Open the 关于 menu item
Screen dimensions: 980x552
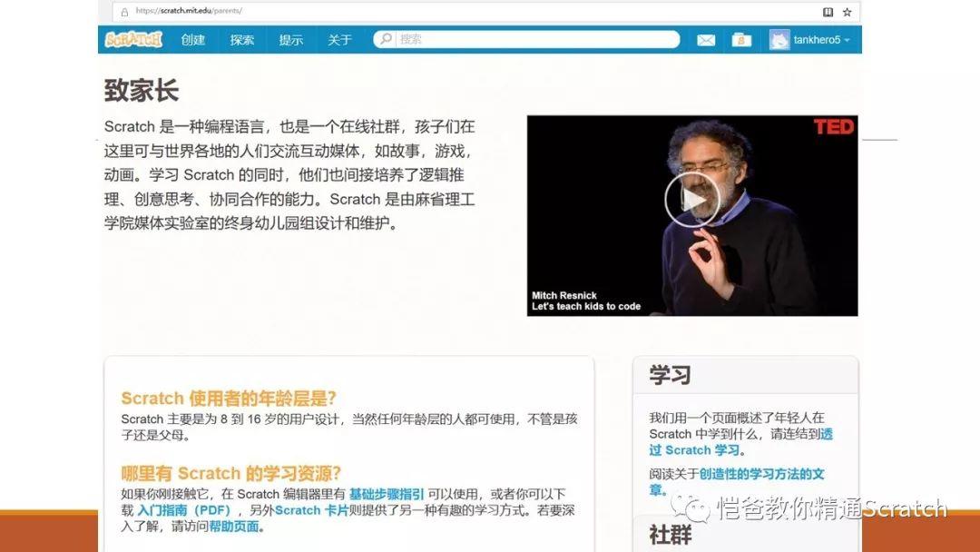click(339, 40)
